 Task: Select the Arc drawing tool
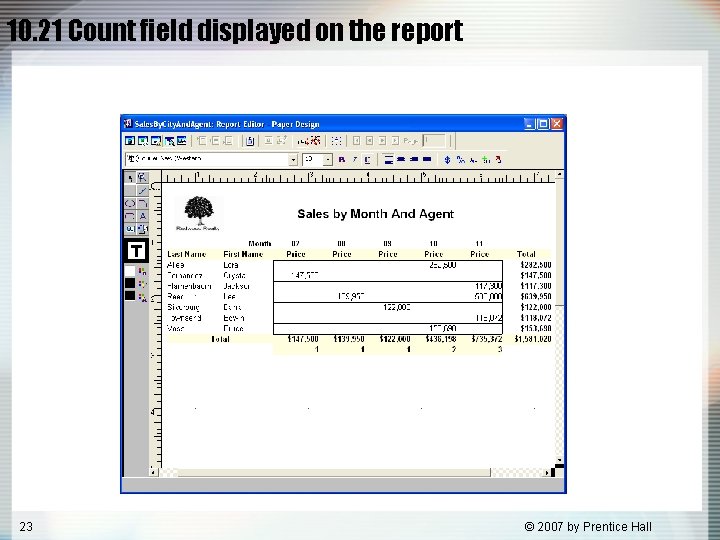[142, 203]
